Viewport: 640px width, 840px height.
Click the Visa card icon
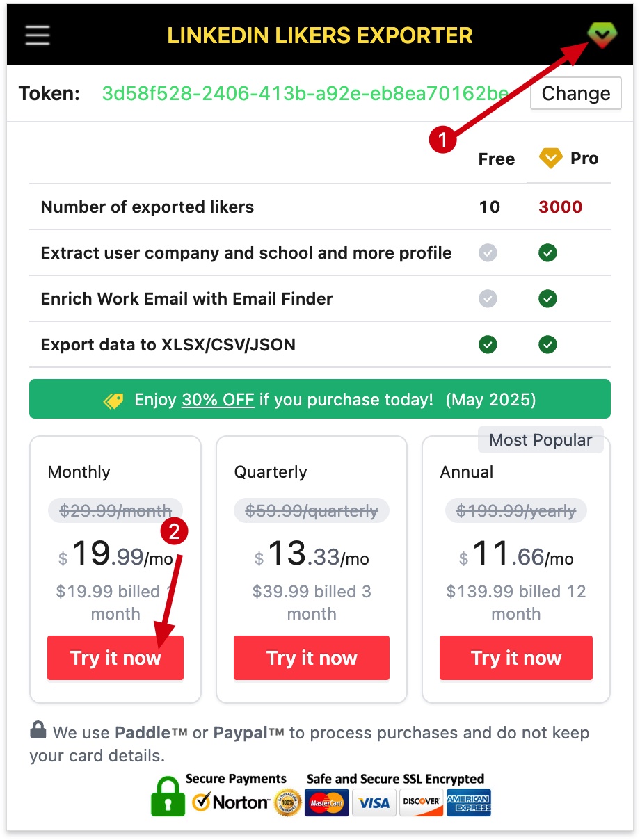coord(374,803)
